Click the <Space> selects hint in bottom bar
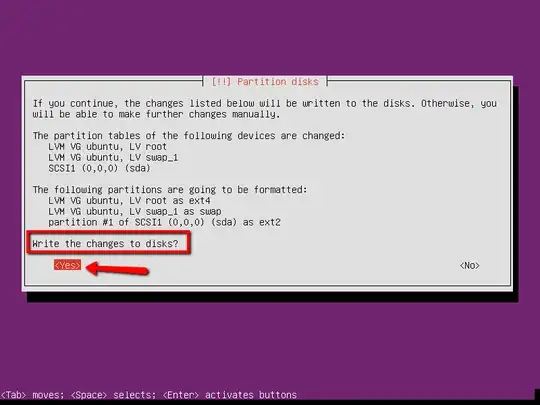The width and height of the screenshot is (540, 405). pos(113,395)
